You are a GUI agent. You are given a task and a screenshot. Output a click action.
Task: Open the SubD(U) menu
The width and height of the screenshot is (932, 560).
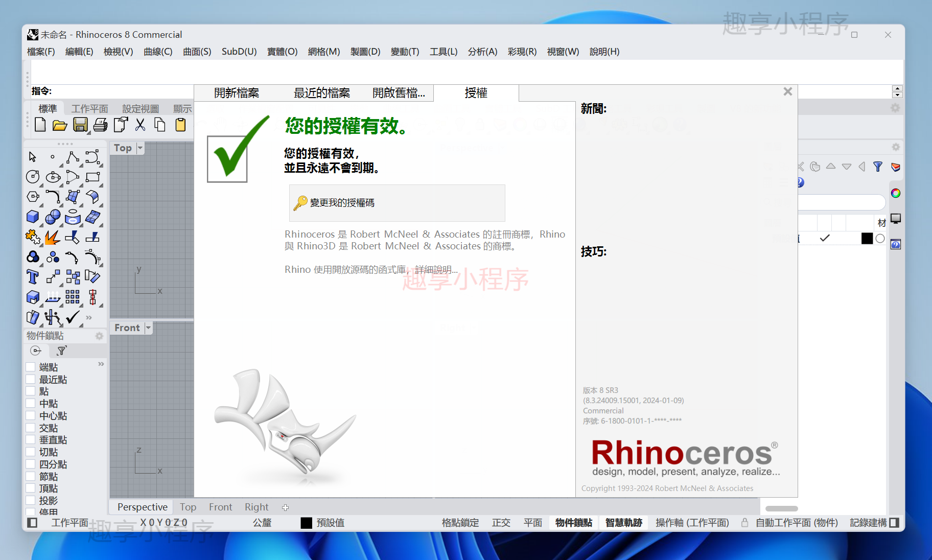coord(239,52)
